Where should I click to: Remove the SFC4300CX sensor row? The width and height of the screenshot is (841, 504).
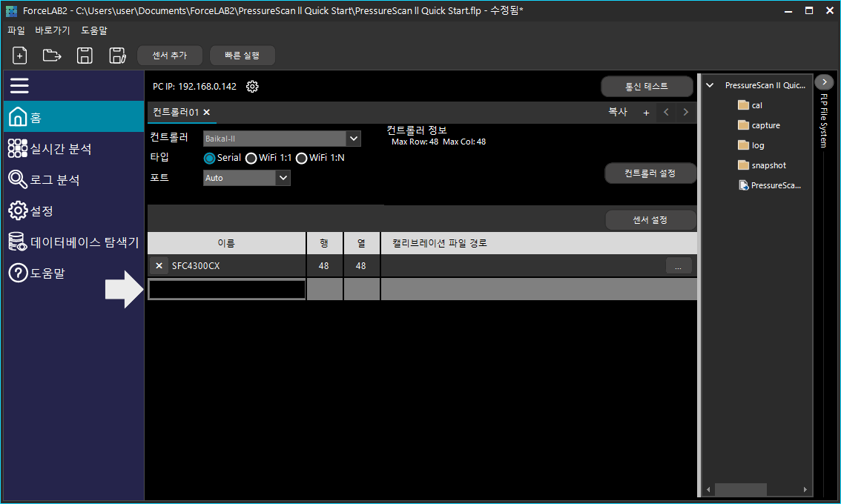159,265
